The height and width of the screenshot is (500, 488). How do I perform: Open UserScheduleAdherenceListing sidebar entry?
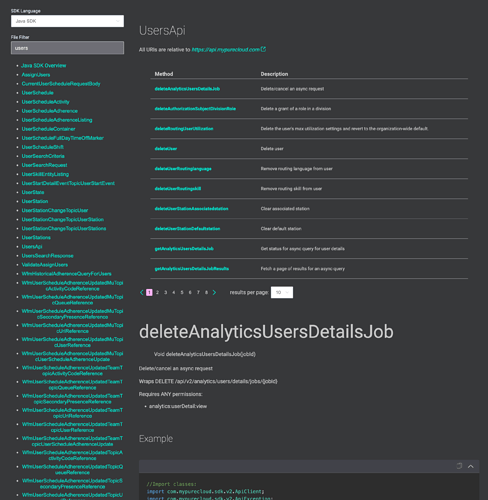(57, 120)
